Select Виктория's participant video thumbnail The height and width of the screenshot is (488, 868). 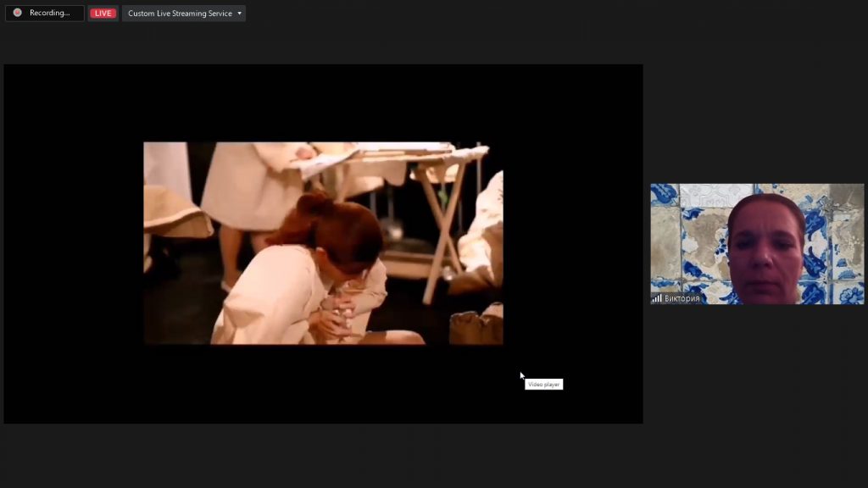click(757, 244)
